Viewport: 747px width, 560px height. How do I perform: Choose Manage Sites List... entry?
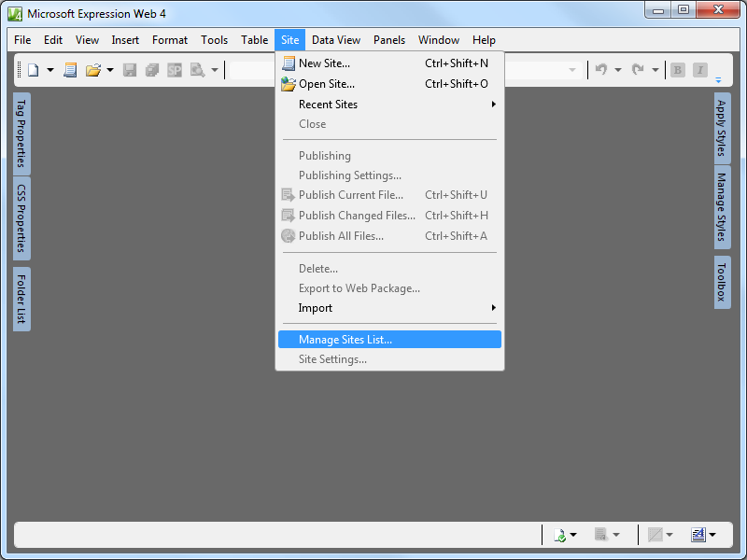389,340
